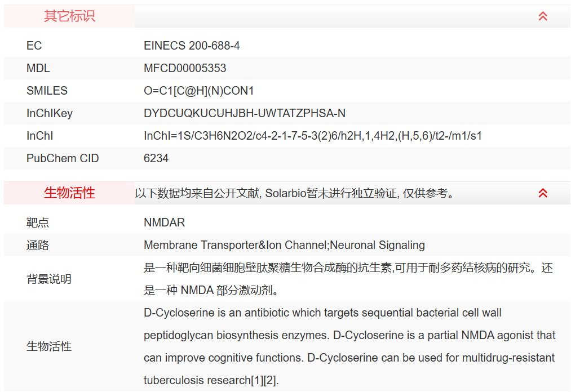Click the 其它标识 section header title
This screenshot has height=392, width=571.
tap(69, 16)
